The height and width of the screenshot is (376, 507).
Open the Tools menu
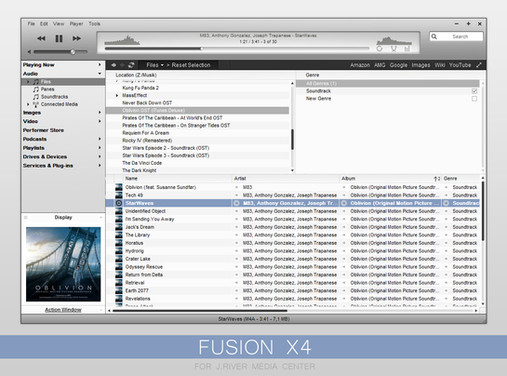94,24
